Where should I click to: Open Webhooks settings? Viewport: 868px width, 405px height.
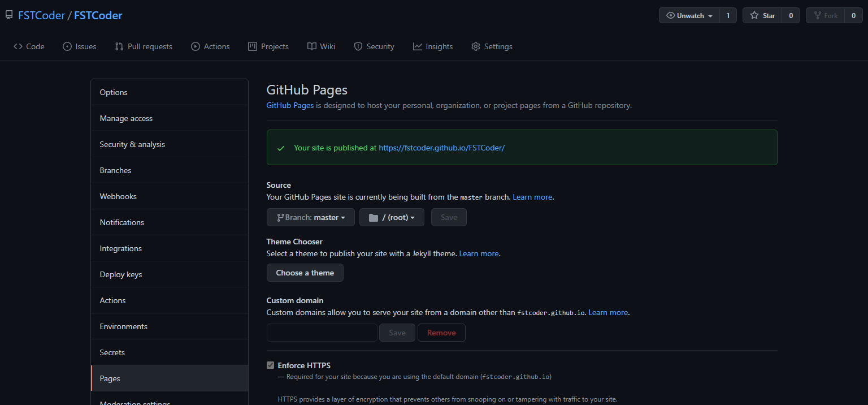click(170, 196)
